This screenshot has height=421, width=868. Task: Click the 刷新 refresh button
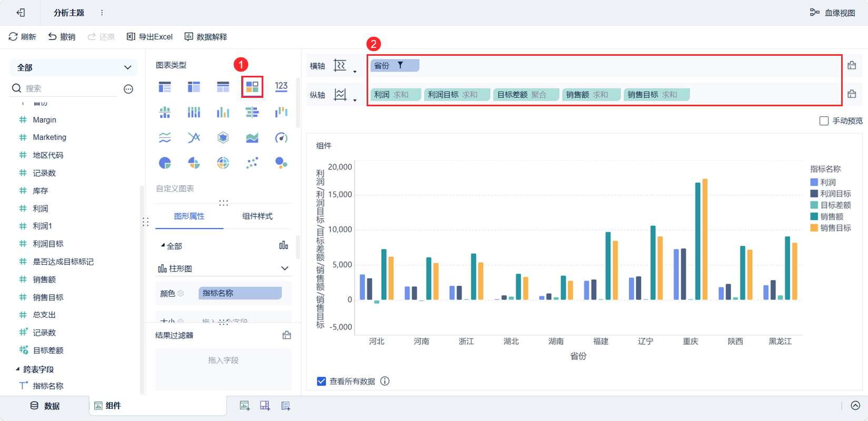pos(22,37)
